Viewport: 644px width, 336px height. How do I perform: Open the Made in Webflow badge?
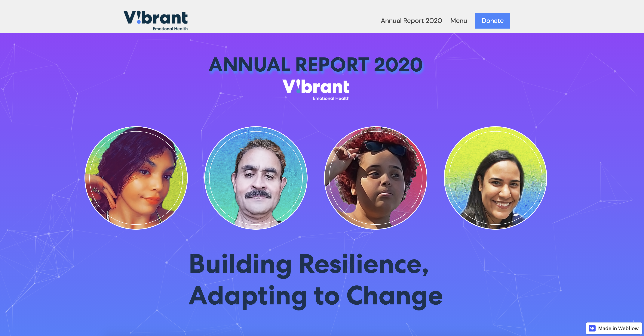click(614, 328)
